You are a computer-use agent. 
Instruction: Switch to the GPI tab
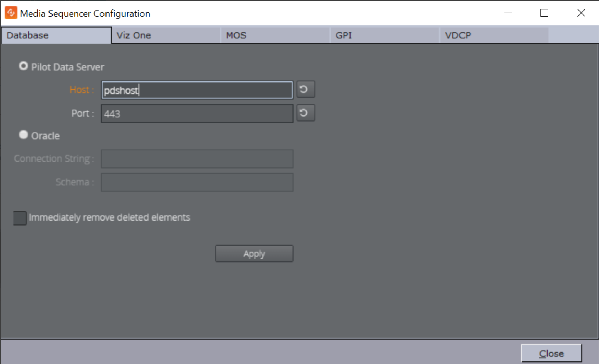(385, 35)
